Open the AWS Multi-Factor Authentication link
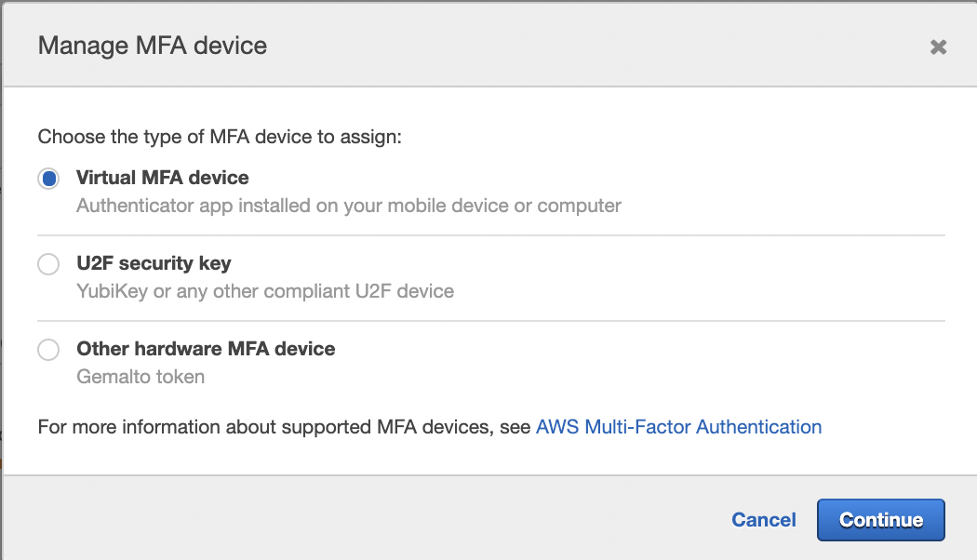977x560 pixels. [x=678, y=426]
